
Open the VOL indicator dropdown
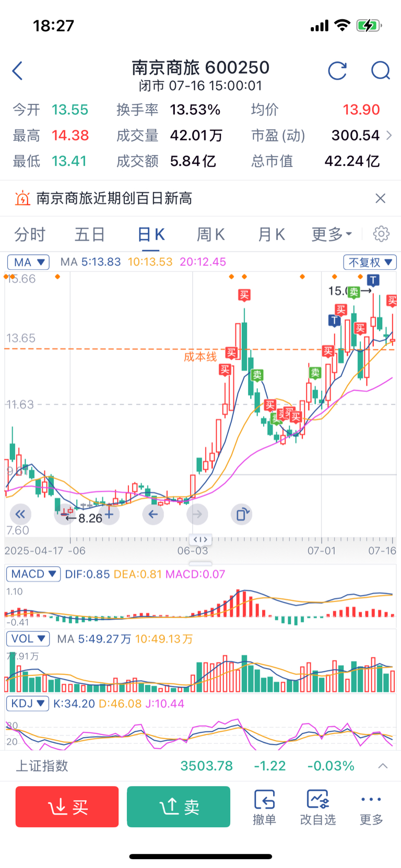pyautogui.click(x=28, y=639)
